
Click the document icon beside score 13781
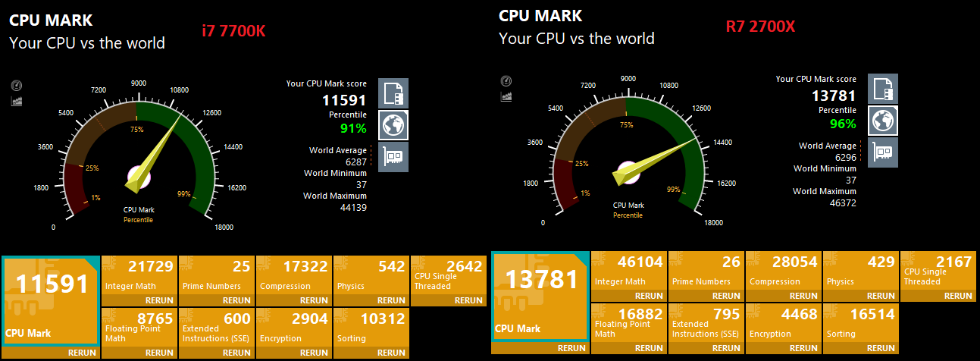coord(883,89)
